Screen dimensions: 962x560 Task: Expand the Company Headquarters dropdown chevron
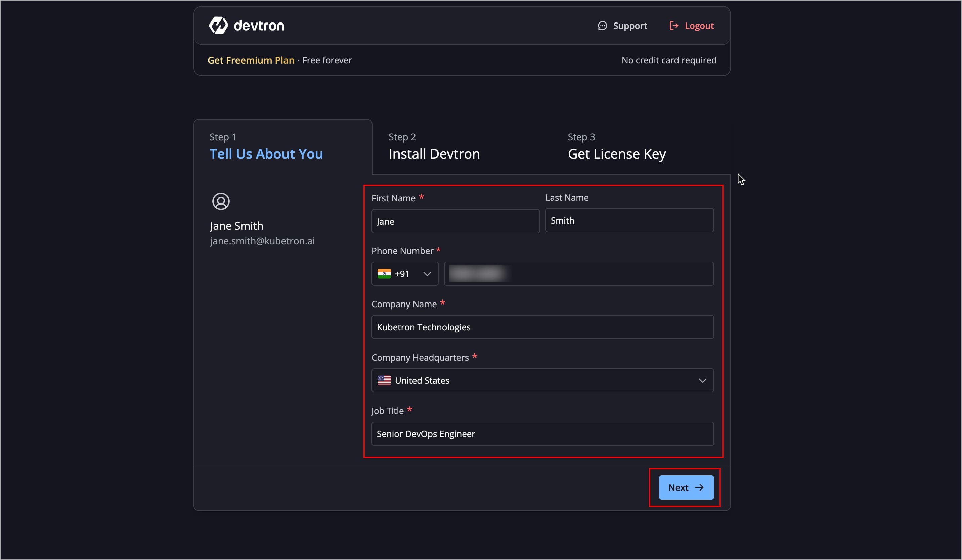[702, 381]
